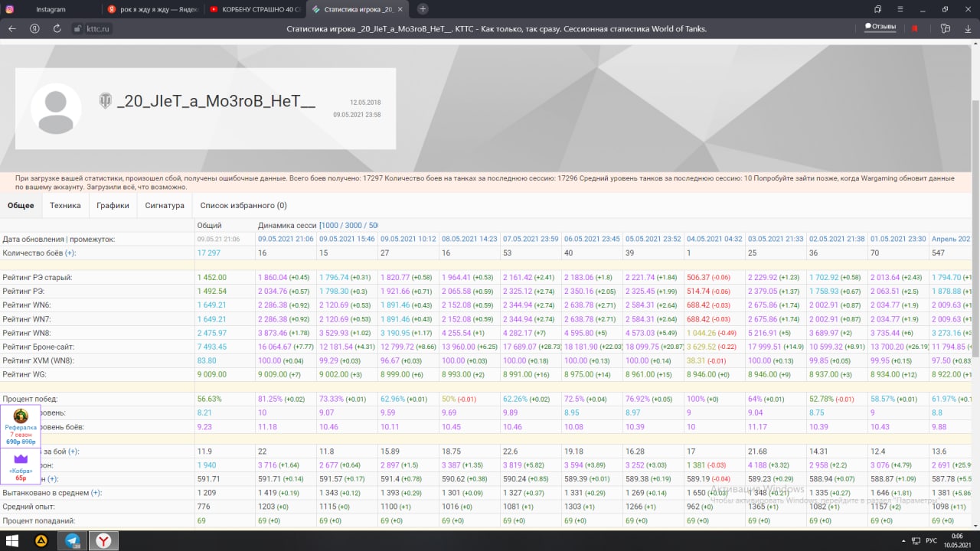The height and width of the screenshot is (551, 980).
Task: Click the Рейтинг WG overall value 9 009.00
Action: [x=212, y=374]
